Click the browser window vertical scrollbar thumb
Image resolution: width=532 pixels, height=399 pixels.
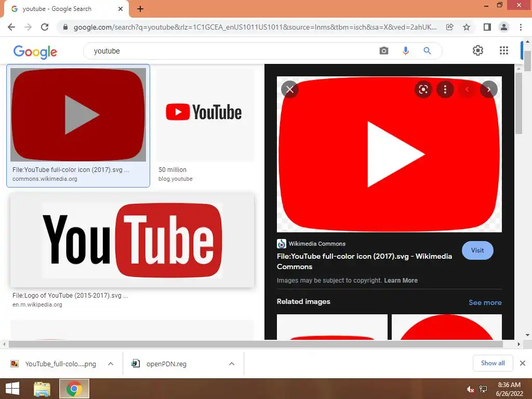pos(527,61)
